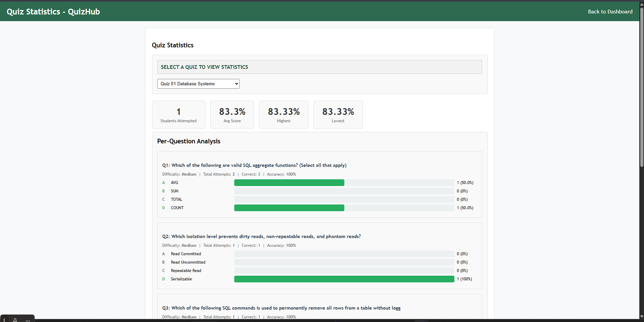
Task: Select the Avg Score 83.3% stat card
Action: (232, 115)
